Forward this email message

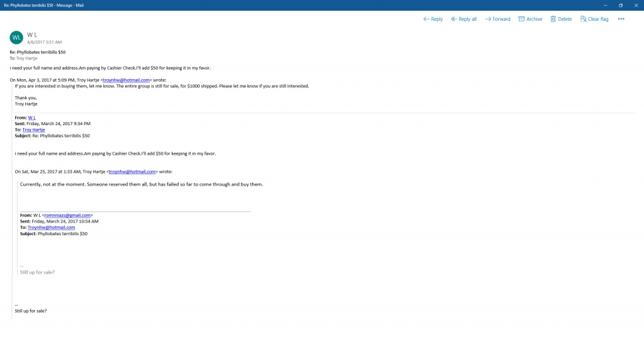point(497,19)
